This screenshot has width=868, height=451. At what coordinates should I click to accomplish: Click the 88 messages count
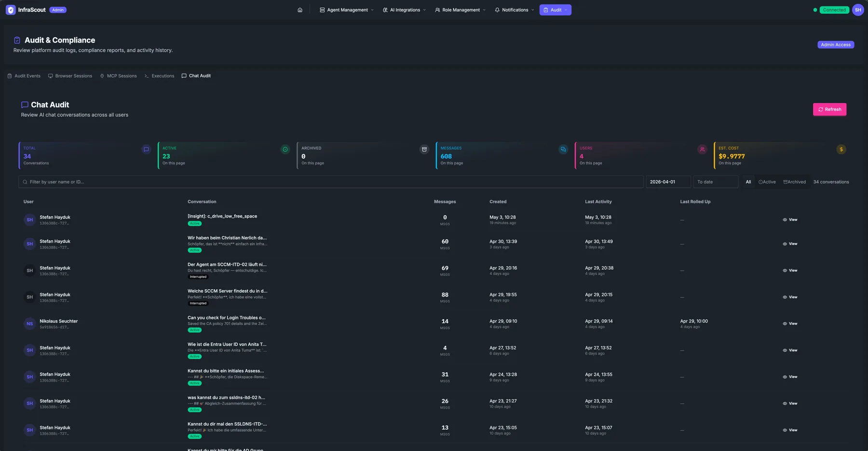tap(445, 295)
